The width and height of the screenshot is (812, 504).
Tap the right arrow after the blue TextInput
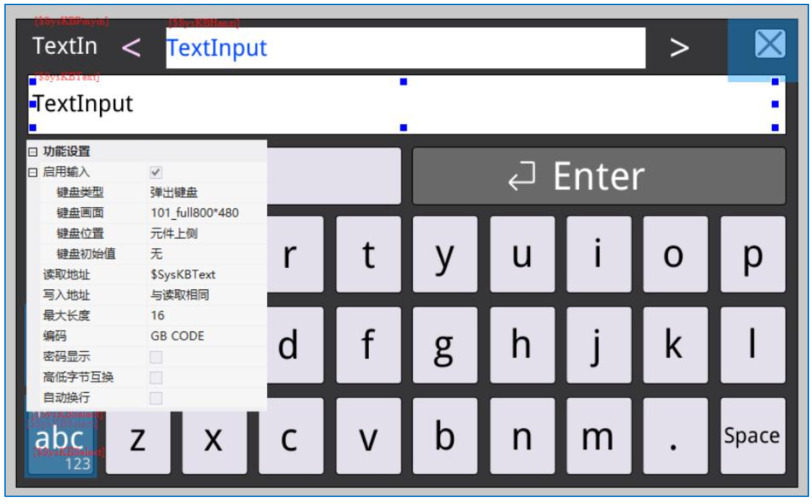pyautogui.click(x=680, y=48)
